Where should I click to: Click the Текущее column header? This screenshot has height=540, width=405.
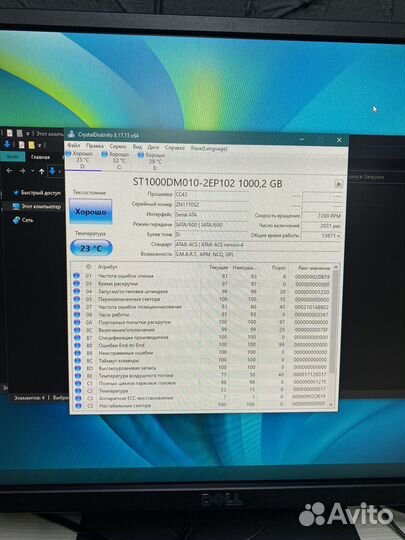coord(219,267)
